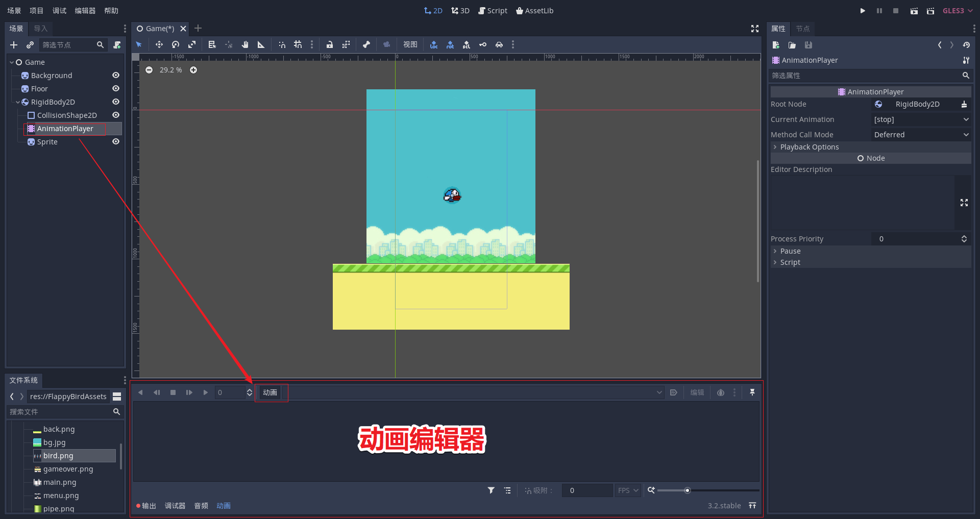Viewport: 980px width, 519px height.
Task: Expand the Script section
Action: 871,262
